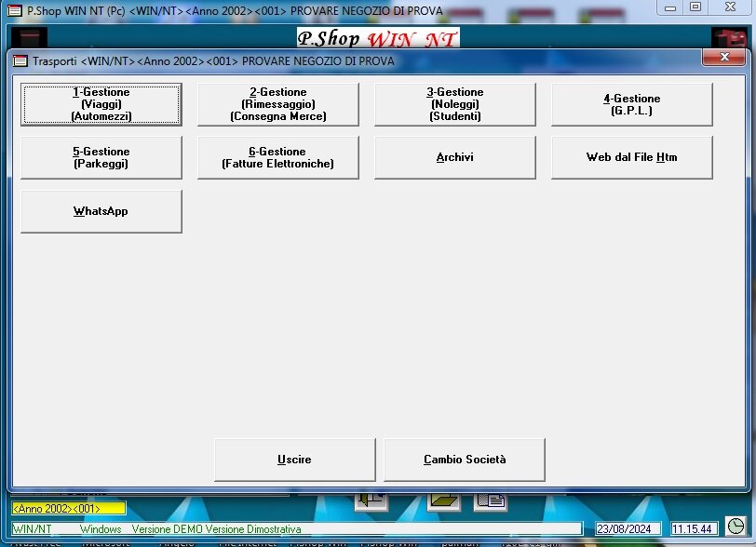Click the clock icon in status bar
Viewport: 756px width, 547px height.
point(736,527)
